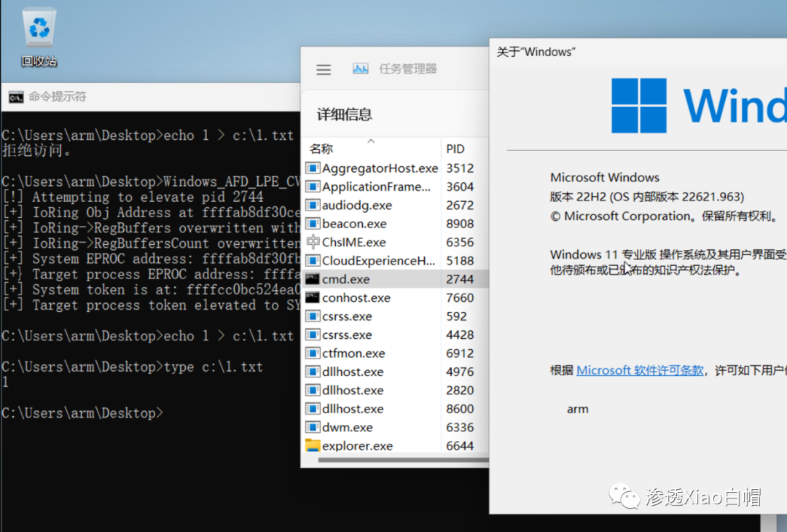
Task: Click the © Microsoft Corporation copyright line
Action: pyautogui.click(x=664, y=216)
